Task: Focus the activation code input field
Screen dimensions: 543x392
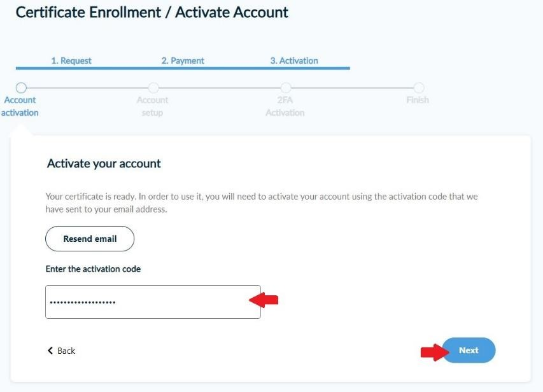Action: point(153,302)
